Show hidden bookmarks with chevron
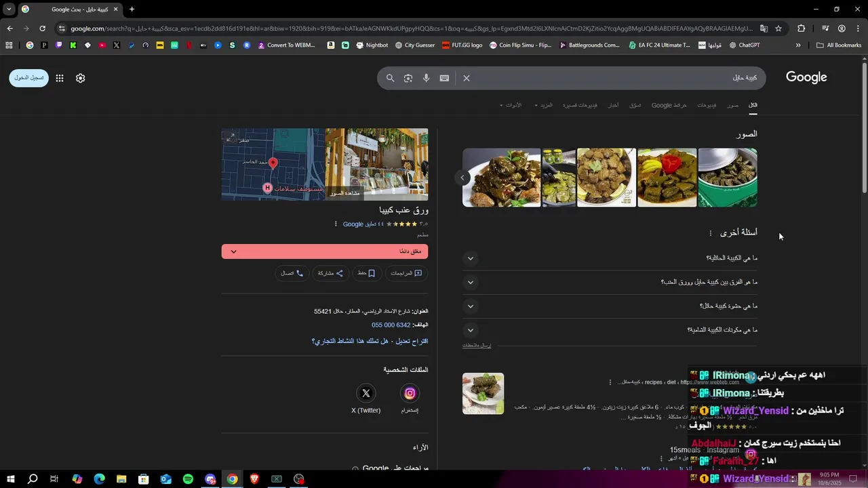868x488 pixels. tap(798, 45)
